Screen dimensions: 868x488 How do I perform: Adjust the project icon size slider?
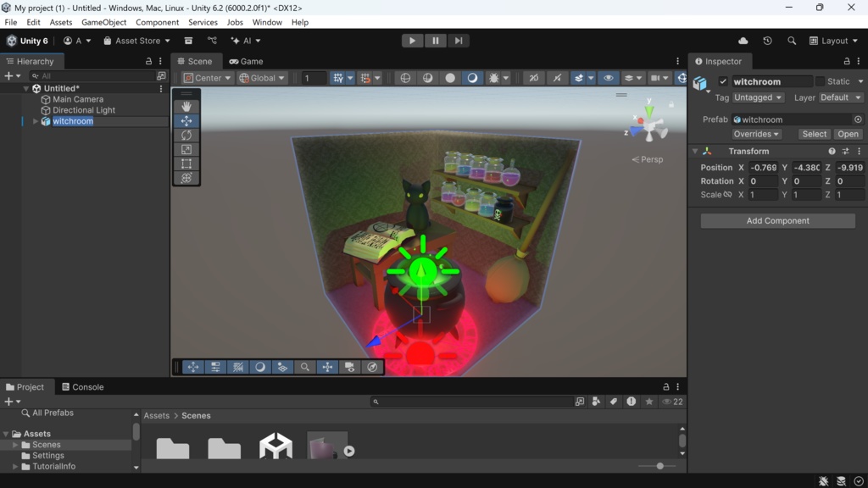coord(659,466)
